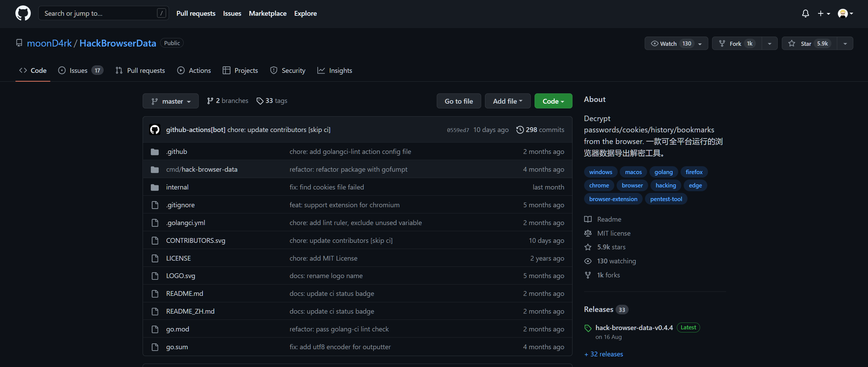Image resolution: width=868 pixels, height=367 pixels.
Task: Open the cmd/hack-browser-data folder
Action: 202,169
